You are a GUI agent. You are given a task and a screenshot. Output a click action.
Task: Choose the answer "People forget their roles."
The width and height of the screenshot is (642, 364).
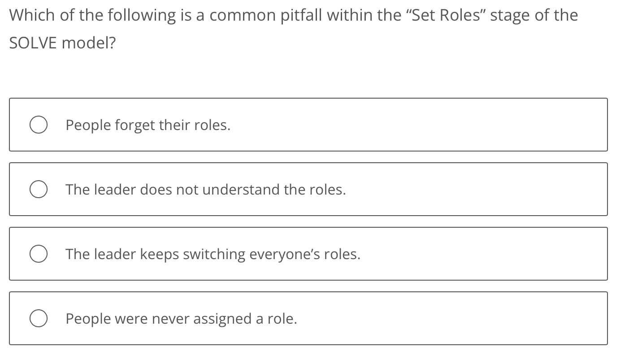coord(148,125)
